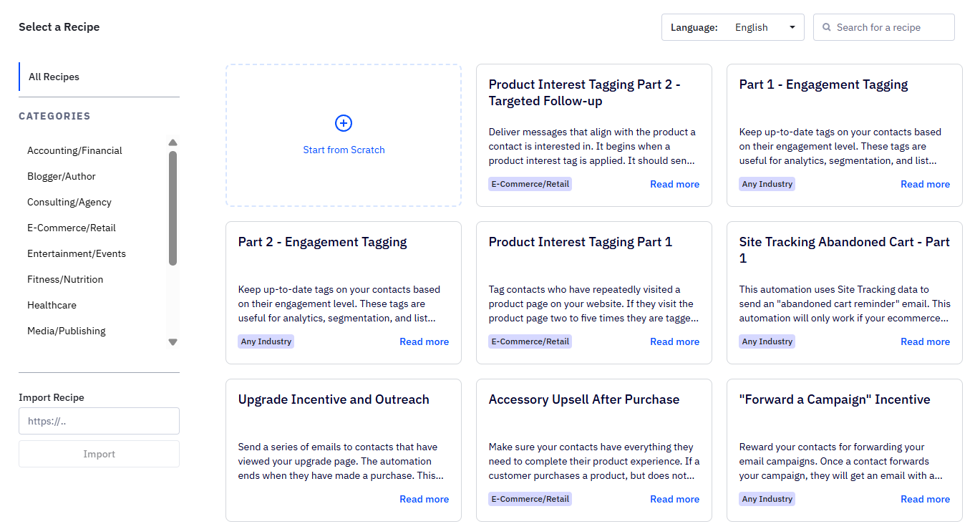Click Read more on Part 1 - Engagement Tagging
The image size is (980, 529).
(x=925, y=184)
